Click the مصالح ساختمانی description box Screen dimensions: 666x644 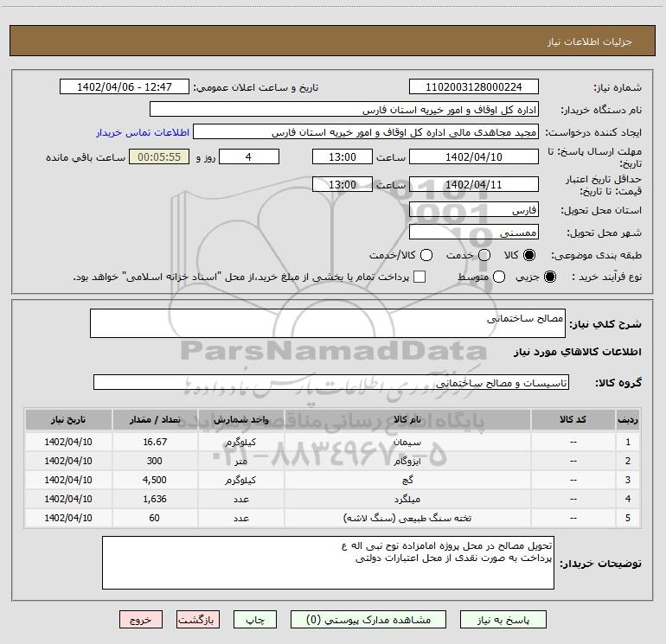[328, 323]
